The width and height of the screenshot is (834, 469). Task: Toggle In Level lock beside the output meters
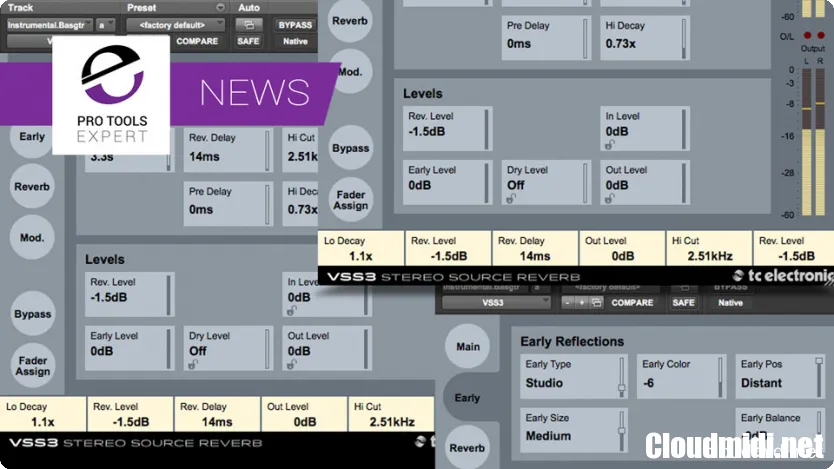pos(610,146)
